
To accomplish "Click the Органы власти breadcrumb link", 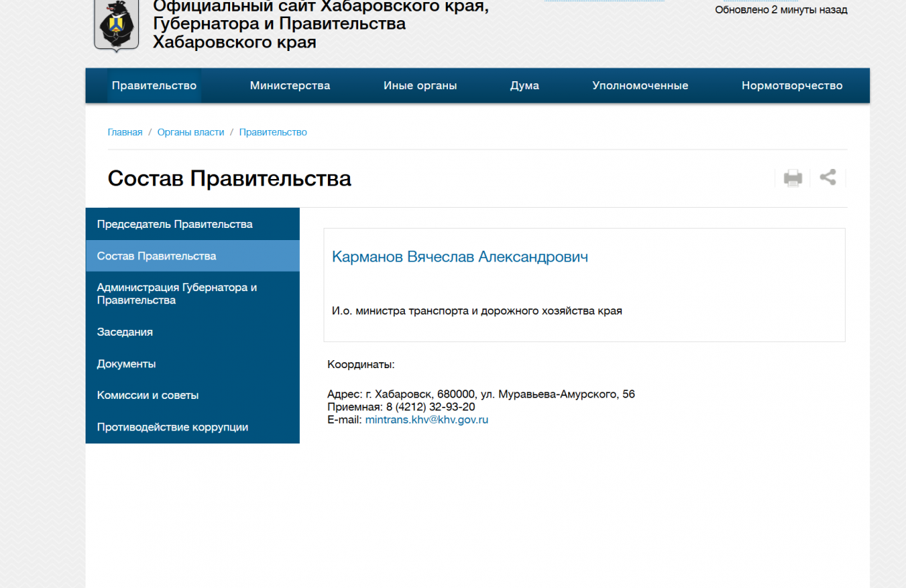I will click(x=191, y=132).
